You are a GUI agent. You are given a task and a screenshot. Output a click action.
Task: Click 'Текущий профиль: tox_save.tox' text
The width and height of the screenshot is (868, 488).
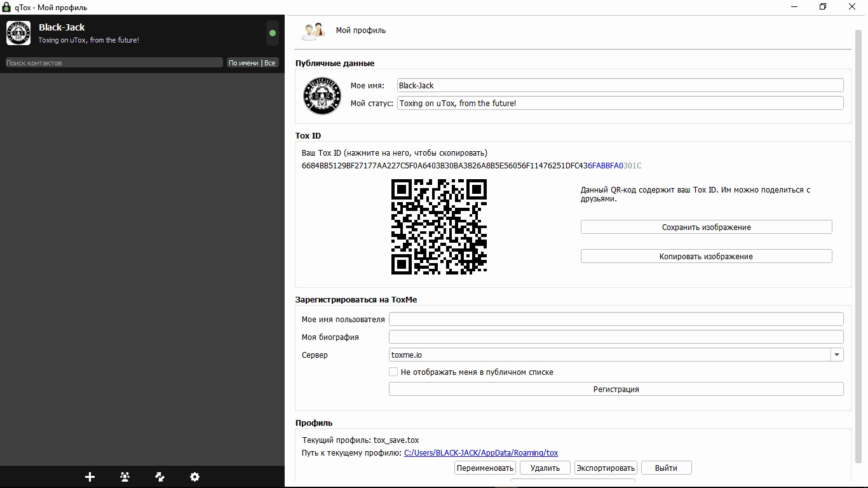[360, 440]
